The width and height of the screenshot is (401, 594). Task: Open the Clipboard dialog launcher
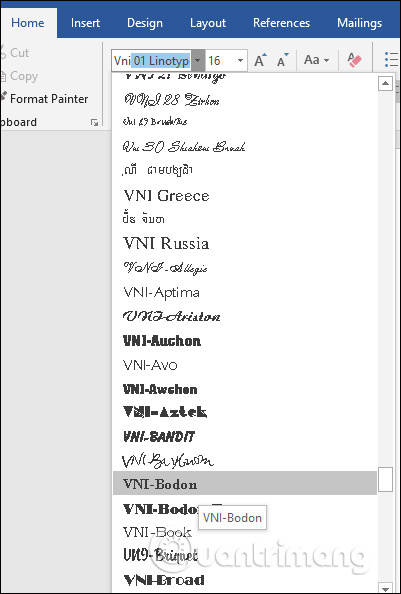[x=95, y=122]
